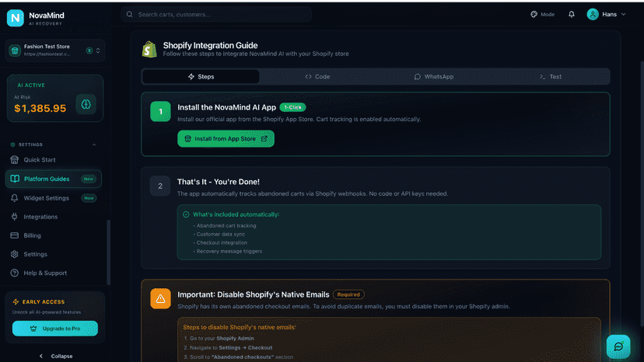Click the Shopify bag logo
This screenshot has width=644, height=362.
[x=149, y=49]
